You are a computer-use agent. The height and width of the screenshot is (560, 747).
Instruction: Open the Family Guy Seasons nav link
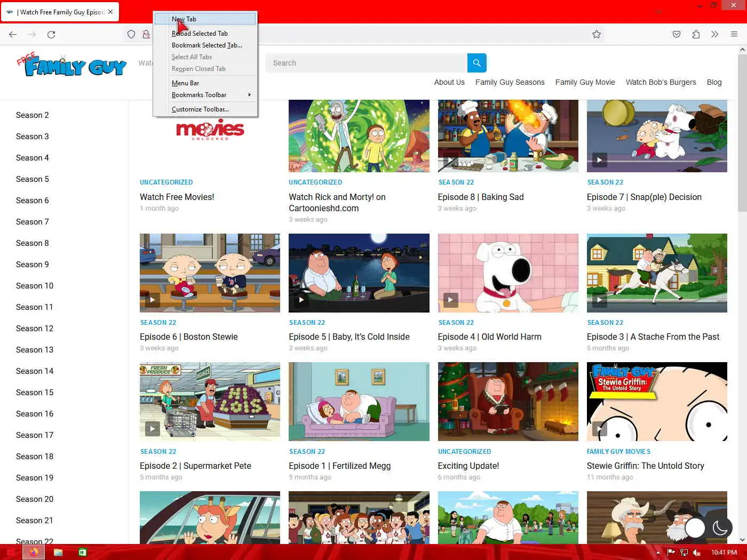pos(510,82)
